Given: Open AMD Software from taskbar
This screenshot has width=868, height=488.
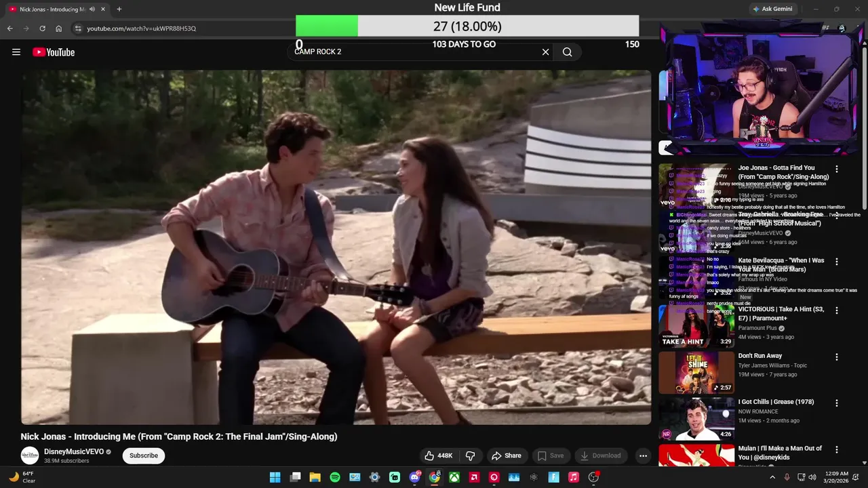Looking at the screenshot, I should [x=474, y=477].
